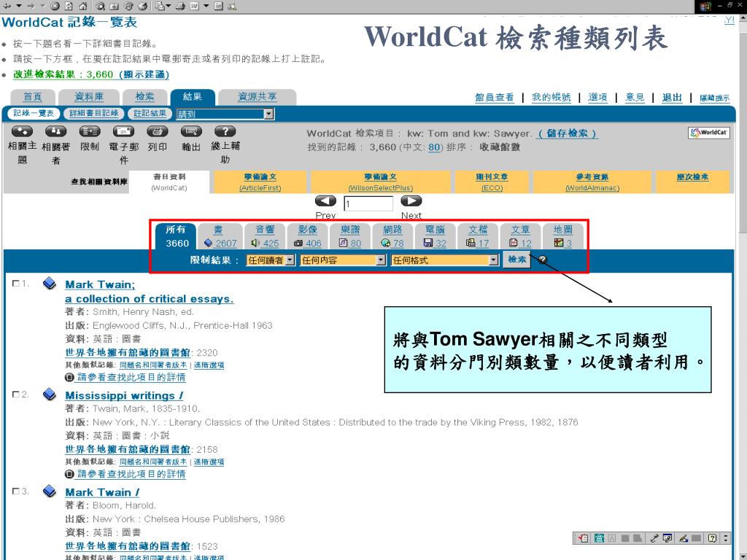
Task: Go to next page with Next arrow
Action: click(411, 201)
